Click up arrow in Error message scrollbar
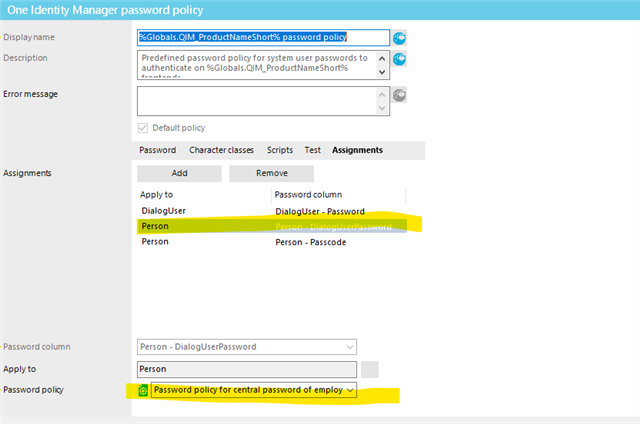This screenshot has width=640, height=424. (382, 95)
